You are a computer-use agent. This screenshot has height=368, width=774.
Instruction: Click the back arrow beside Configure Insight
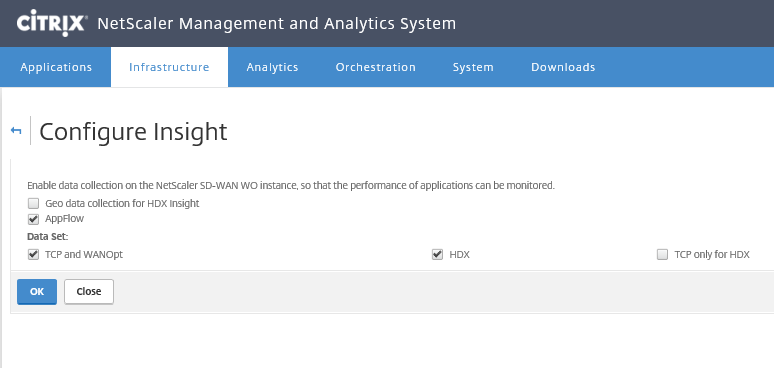coord(16,131)
